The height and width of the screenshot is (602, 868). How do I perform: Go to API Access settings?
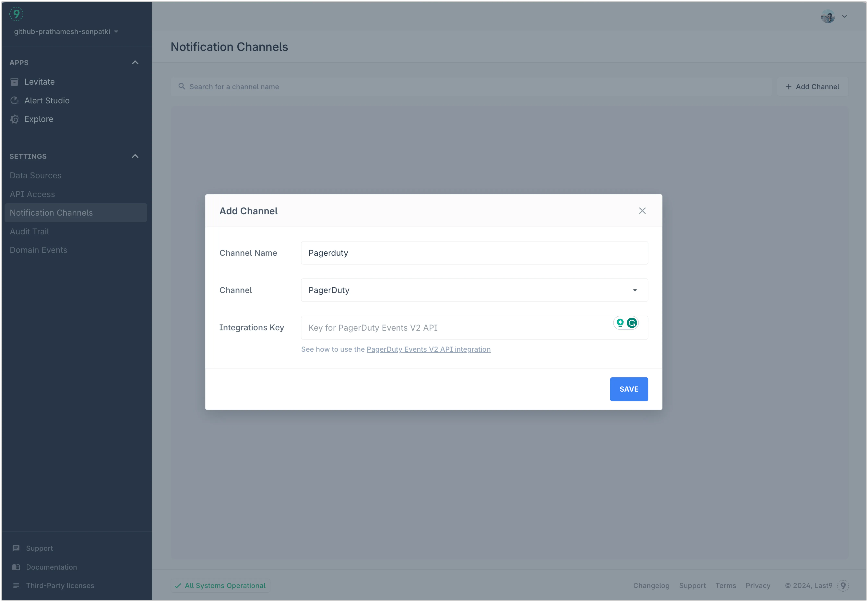(x=32, y=194)
